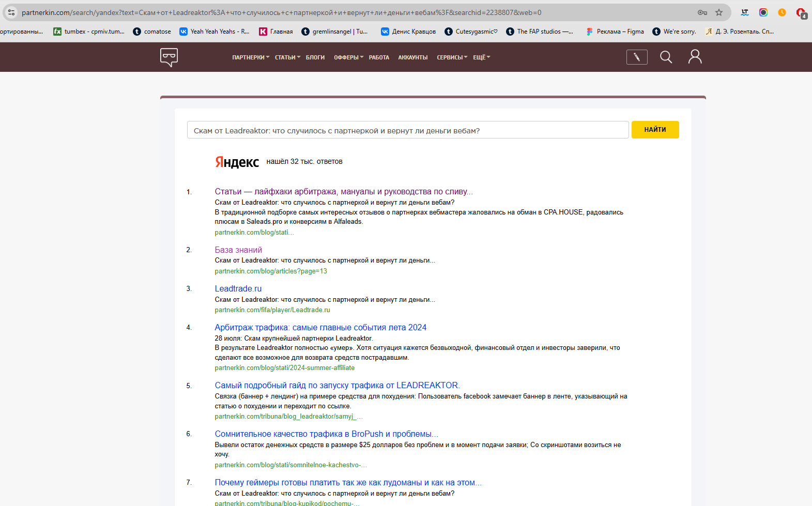Viewport: 812px width, 506px height.
Task: Click the colorful circle extension icon
Action: (x=763, y=12)
